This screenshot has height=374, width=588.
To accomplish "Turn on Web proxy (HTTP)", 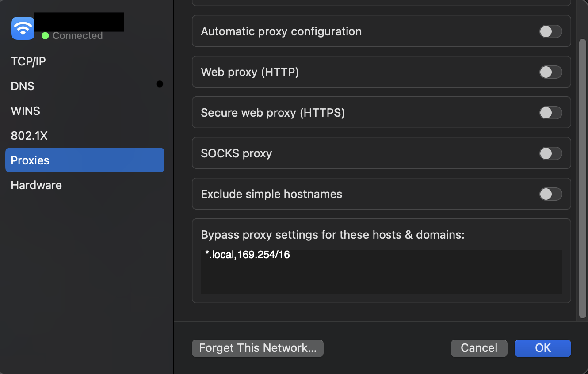I will pyautogui.click(x=550, y=72).
